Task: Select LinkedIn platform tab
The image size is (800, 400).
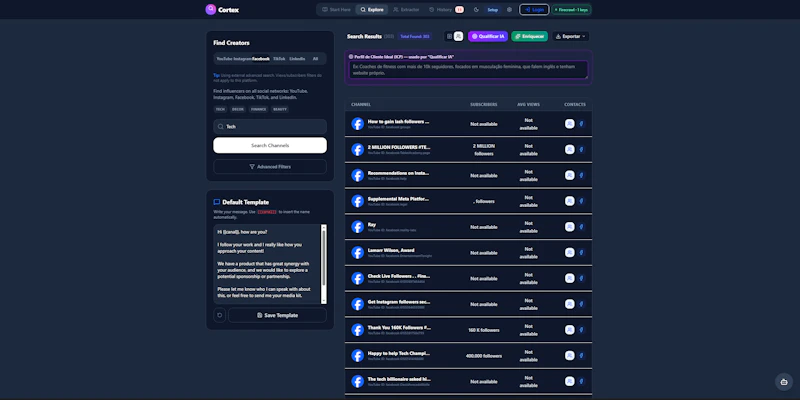Action: tap(297, 59)
